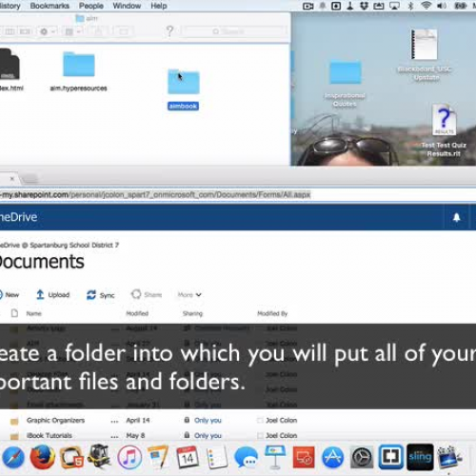This screenshot has width=476, height=476.
Task: Click Only you sharing link for iBook Tutorials
Action: coord(208,435)
